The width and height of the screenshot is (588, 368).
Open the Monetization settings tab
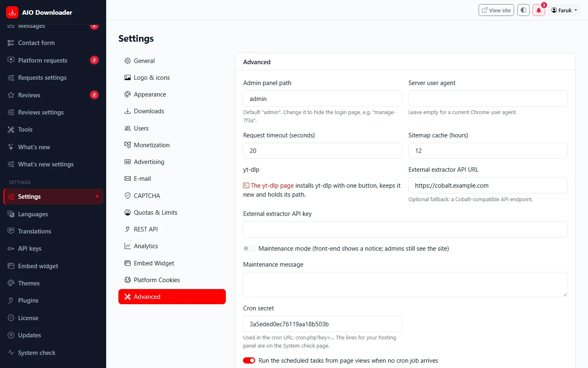172,145
